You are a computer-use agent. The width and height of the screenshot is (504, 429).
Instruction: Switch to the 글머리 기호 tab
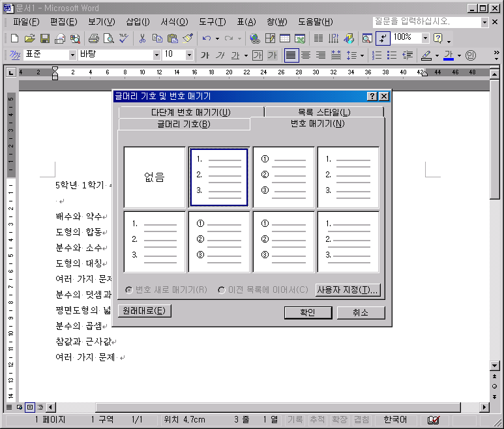click(x=184, y=124)
